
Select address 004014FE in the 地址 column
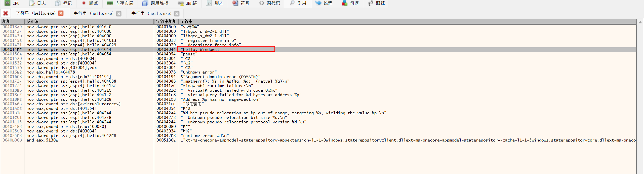point(12,50)
